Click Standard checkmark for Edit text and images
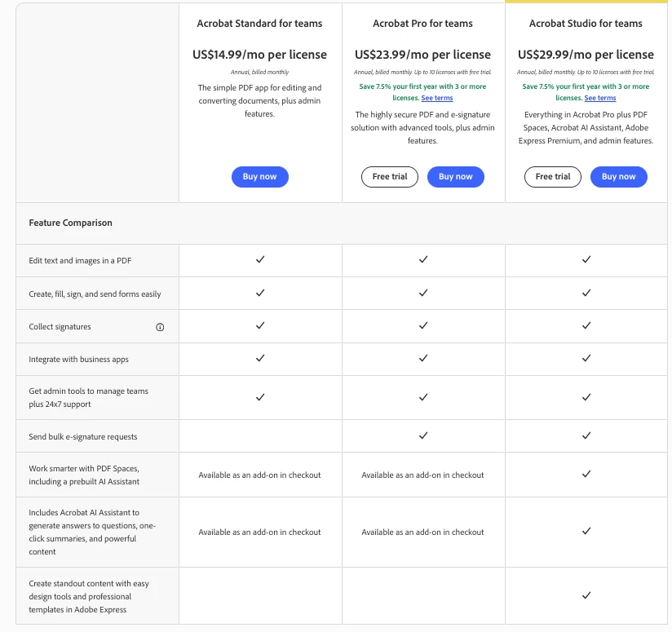This screenshot has width=672, height=632. coord(260,259)
